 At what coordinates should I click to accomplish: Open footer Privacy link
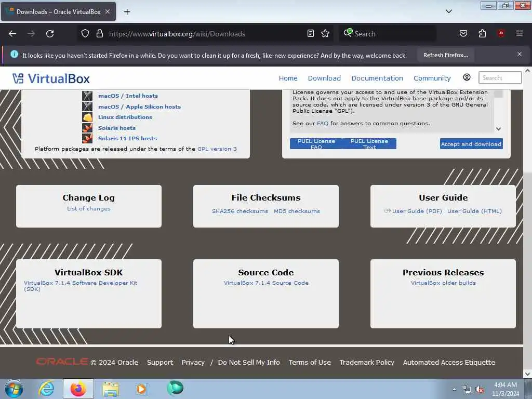point(193,362)
